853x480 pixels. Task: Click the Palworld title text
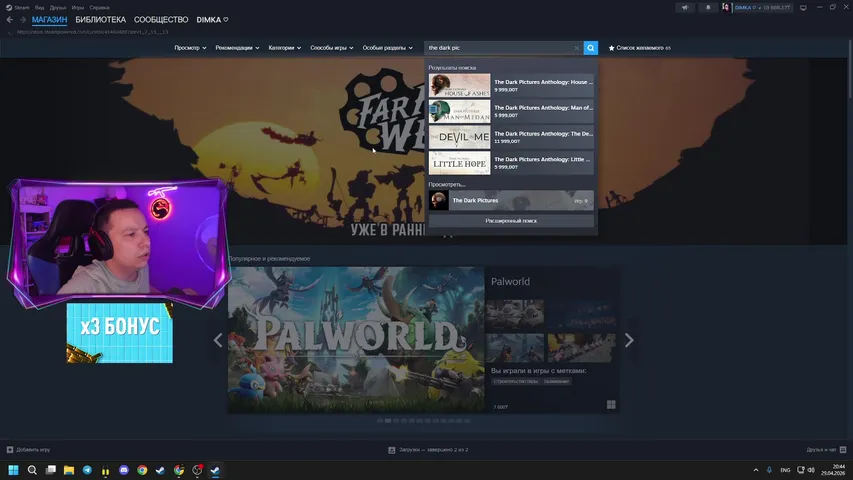[x=510, y=281]
